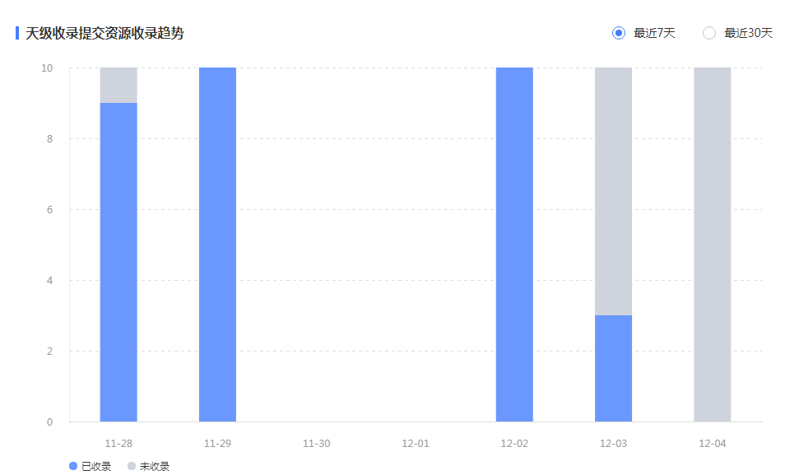Click the 12-04 x-axis date label
This screenshot has width=799, height=475.
[712, 443]
